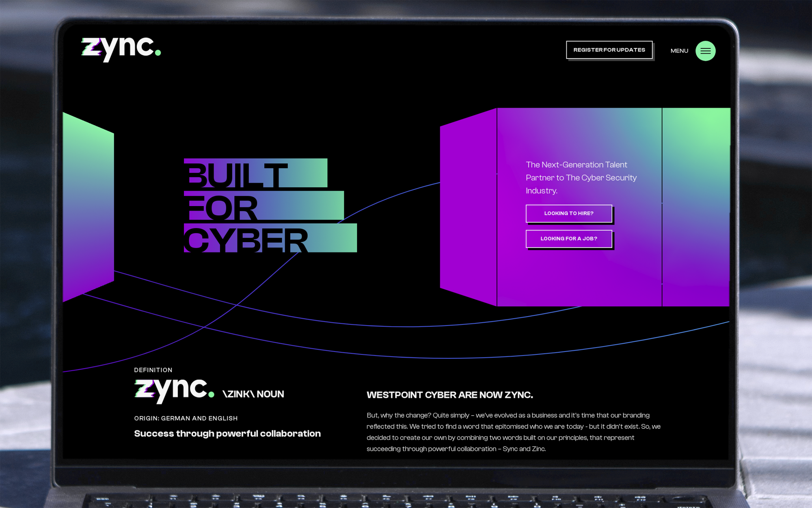Click the green-purple gradient panel at left edge
The image size is (812, 508).
coord(88,207)
